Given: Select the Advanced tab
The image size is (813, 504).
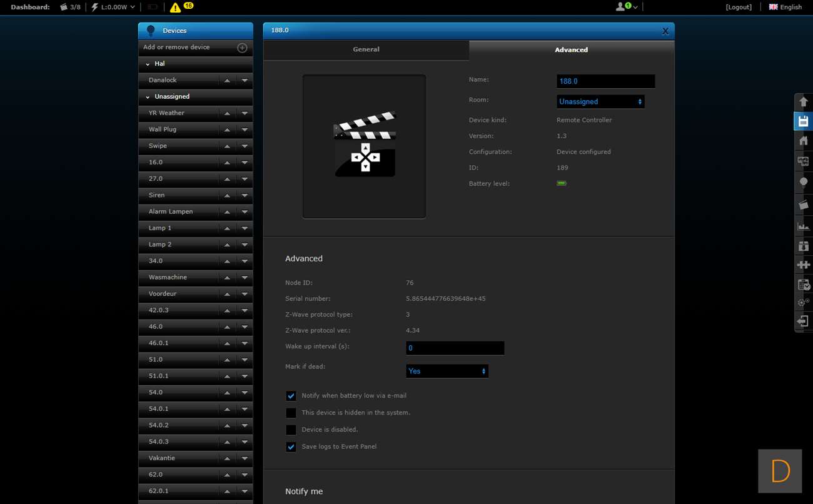Looking at the screenshot, I should pyautogui.click(x=571, y=50).
